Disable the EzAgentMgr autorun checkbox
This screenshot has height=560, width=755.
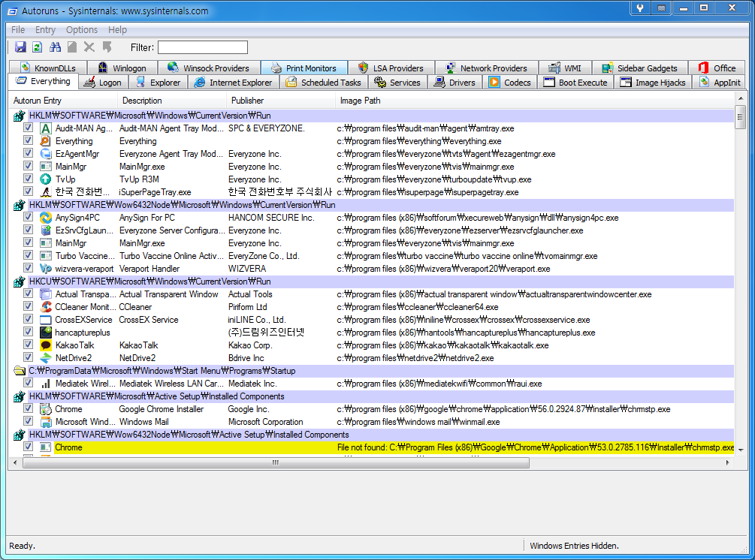coord(28,153)
